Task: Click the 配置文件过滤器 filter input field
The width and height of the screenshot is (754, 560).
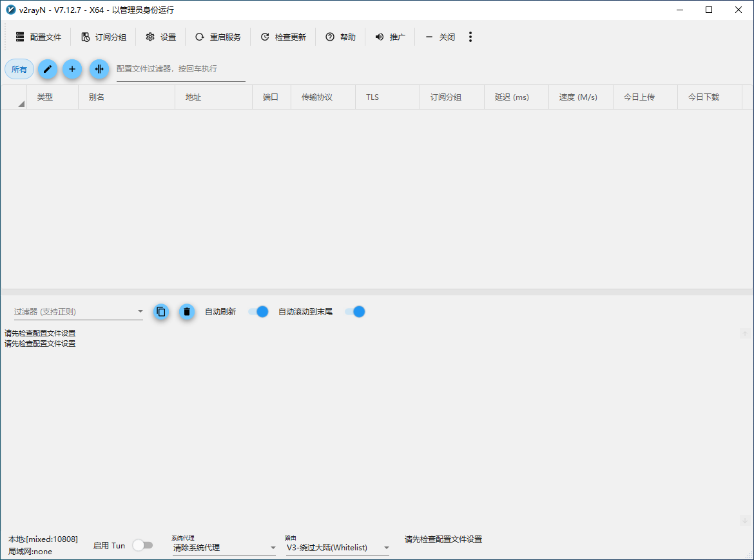Action: [x=180, y=69]
